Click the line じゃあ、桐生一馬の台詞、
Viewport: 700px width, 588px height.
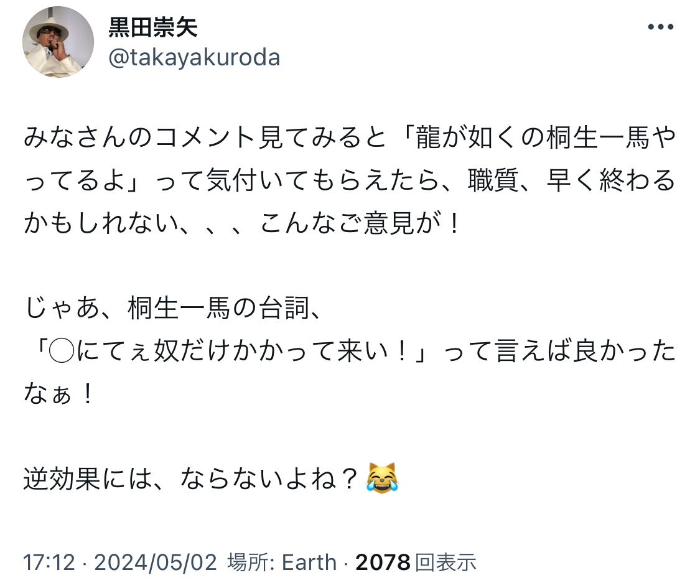(x=173, y=308)
